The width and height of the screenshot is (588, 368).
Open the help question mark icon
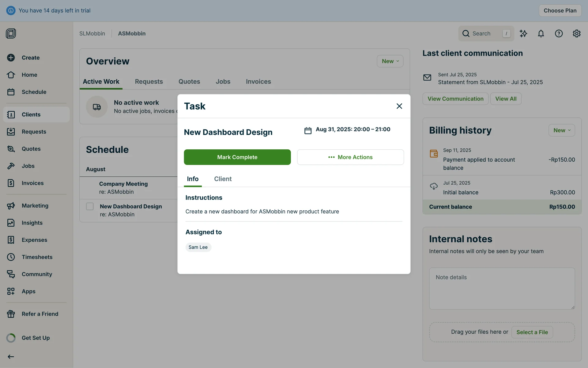click(x=559, y=33)
